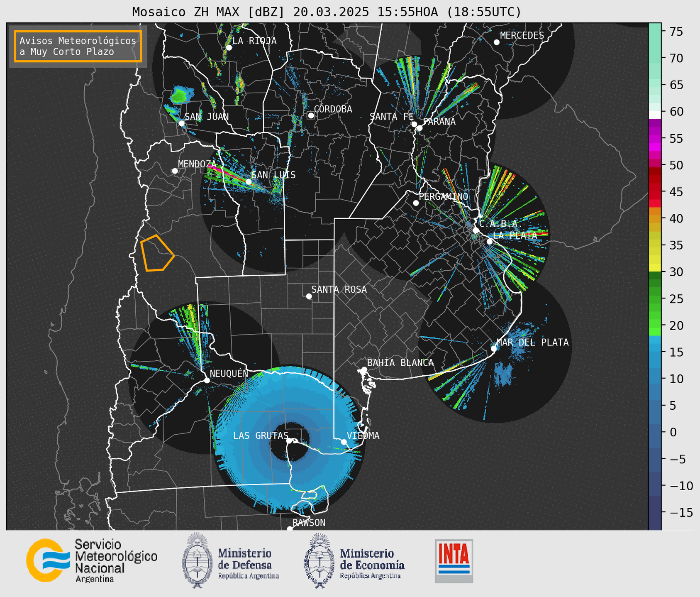Click the Servicio Meteorológico Nacional Argentina text
This screenshot has height=597, width=700.
(116, 561)
